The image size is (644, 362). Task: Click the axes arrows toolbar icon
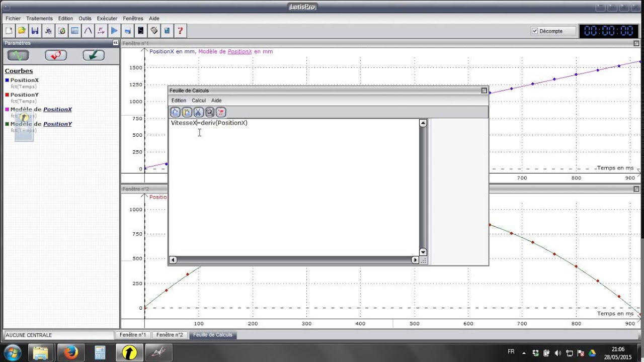click(x=101, y=31)
